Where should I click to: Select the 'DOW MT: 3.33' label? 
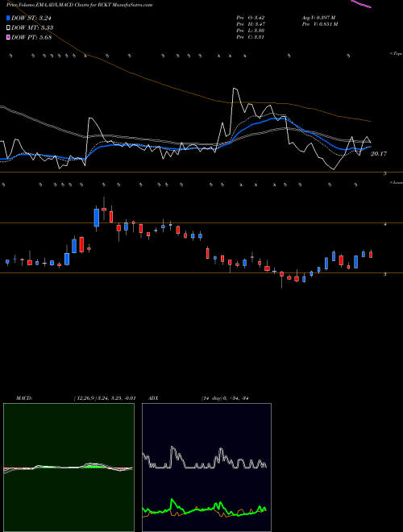coord(32,27)
